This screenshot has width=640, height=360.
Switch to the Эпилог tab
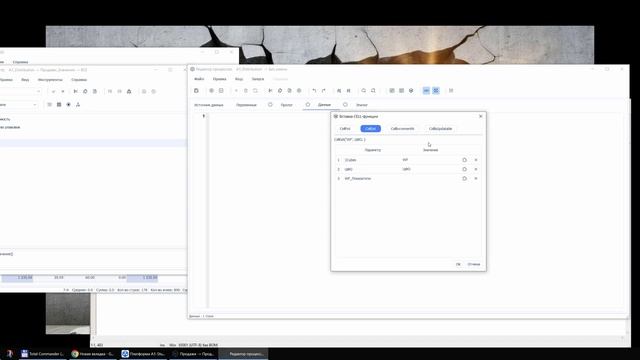tap(362, 105)
